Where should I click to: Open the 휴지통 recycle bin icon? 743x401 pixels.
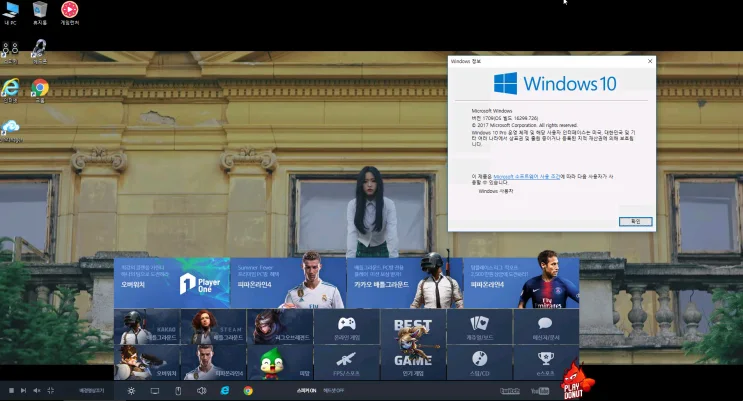[x=40, y=13]
